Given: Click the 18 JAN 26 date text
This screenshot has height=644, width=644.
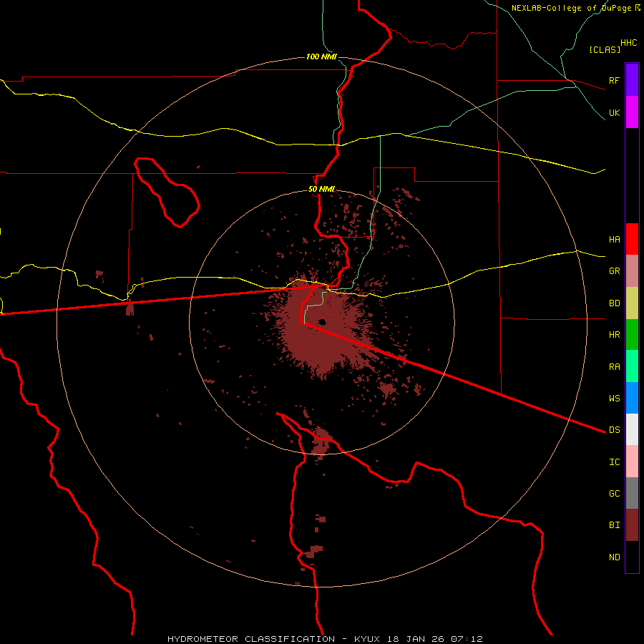Looking at the screenshot, I should (416, 639).
